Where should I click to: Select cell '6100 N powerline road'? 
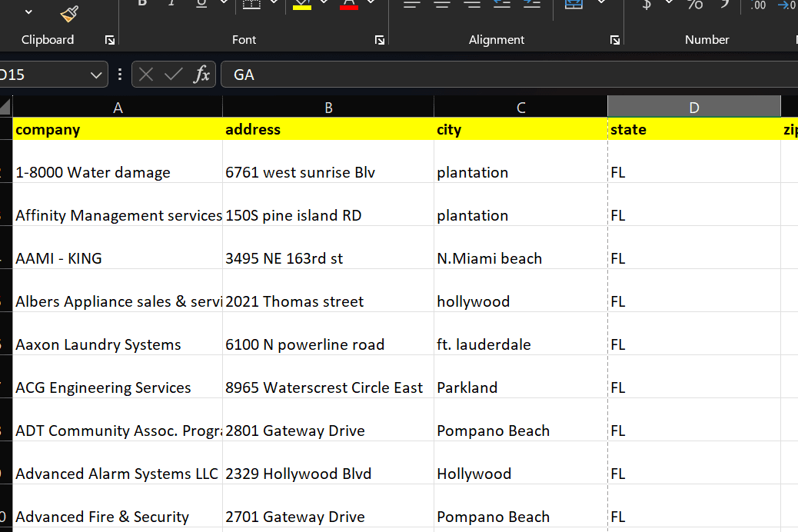point(328,334)
